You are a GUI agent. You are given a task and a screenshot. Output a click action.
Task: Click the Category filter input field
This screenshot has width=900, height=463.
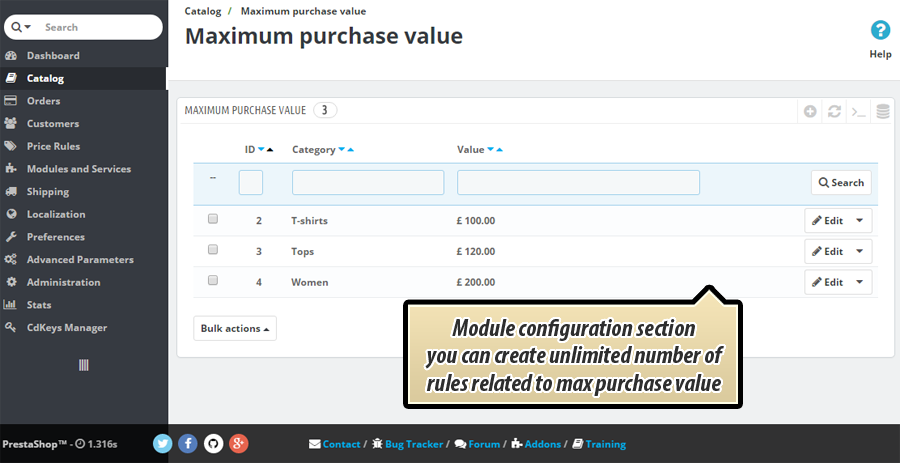pyautogui.click(x=368, y=182)
